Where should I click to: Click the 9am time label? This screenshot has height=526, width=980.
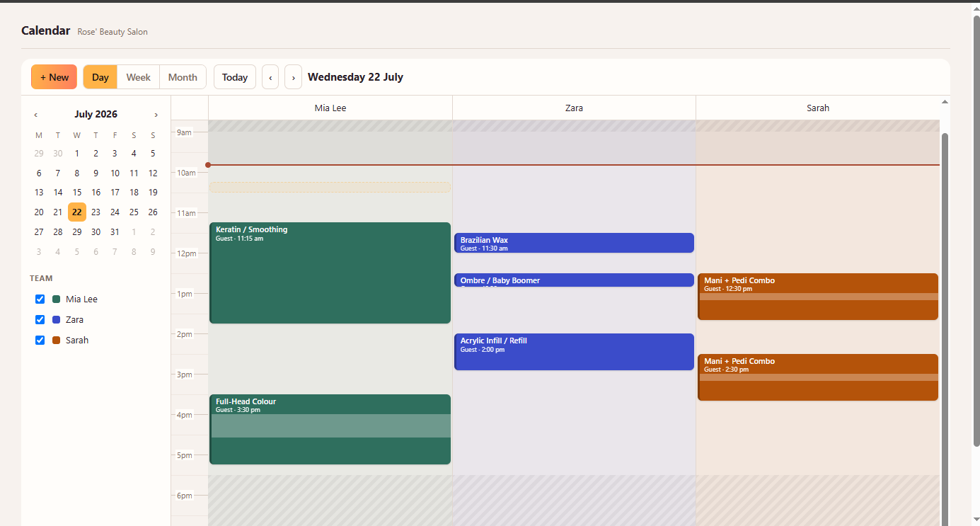click(x=184, y=132)
